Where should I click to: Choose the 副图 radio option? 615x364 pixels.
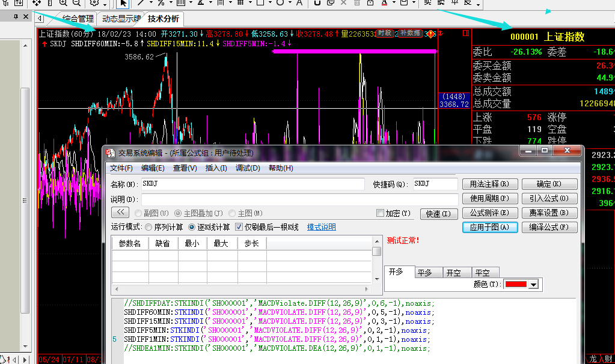tap(138, 214)
